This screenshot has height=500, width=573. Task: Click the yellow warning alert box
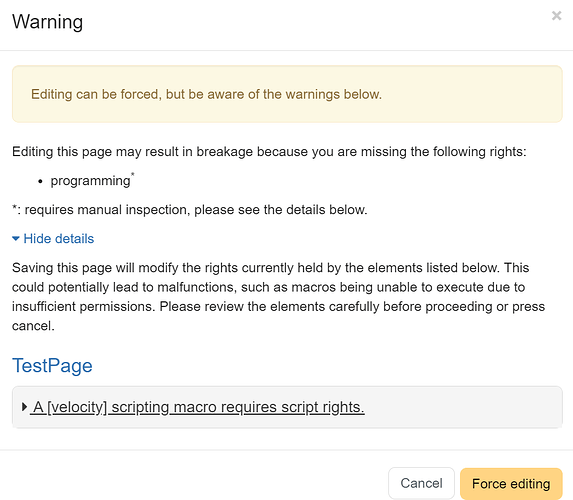(287, 94)
